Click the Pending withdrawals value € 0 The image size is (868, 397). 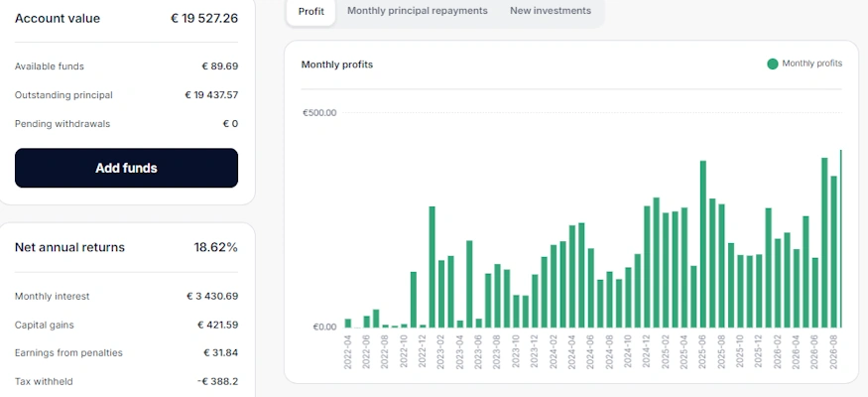point(230,124)
